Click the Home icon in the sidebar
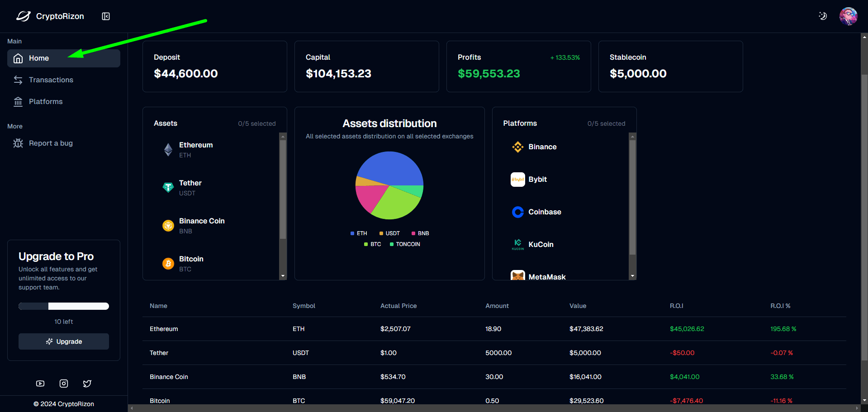The height and width of the screenshot is (412, 868). coord(18,58)
